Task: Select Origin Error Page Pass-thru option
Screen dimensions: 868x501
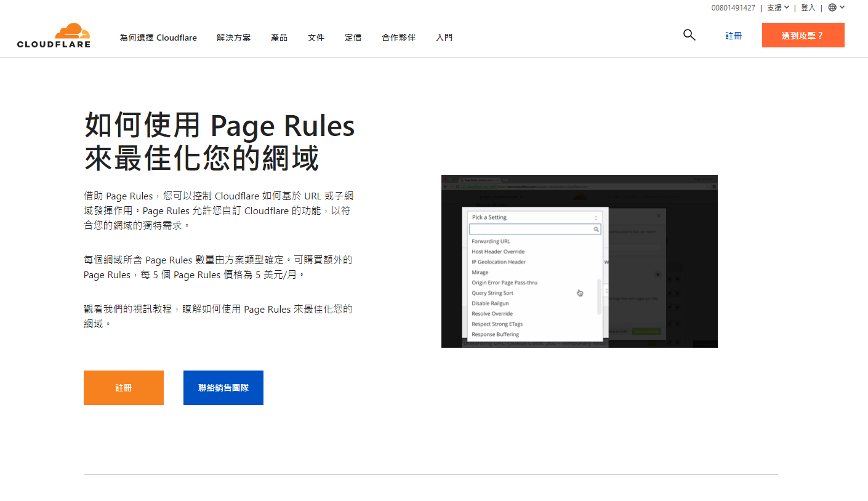Action: 504,283
